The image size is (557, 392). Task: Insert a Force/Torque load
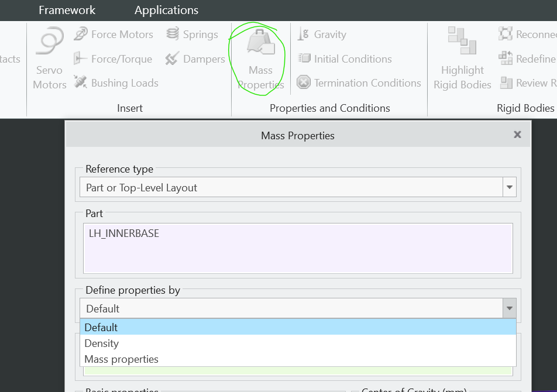pyautogui.click(x=81, y=59)
